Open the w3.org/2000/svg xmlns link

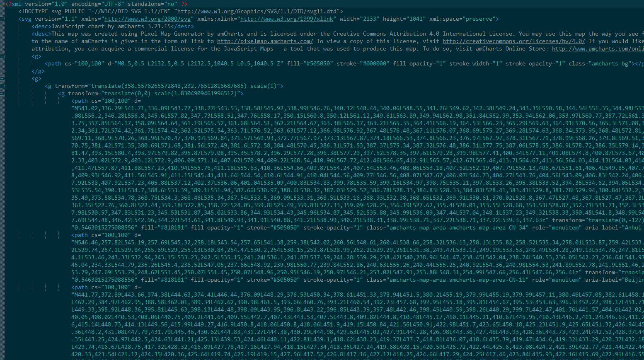point(148,19)
